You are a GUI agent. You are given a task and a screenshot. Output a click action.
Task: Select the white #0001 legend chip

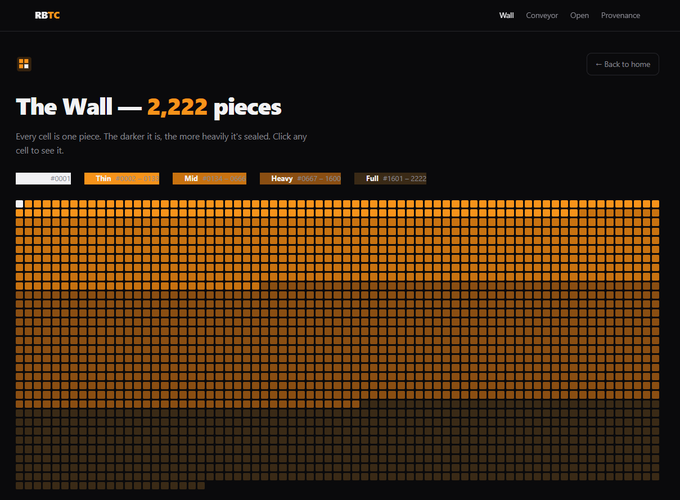pyautogui.click(x=43, y=179)
